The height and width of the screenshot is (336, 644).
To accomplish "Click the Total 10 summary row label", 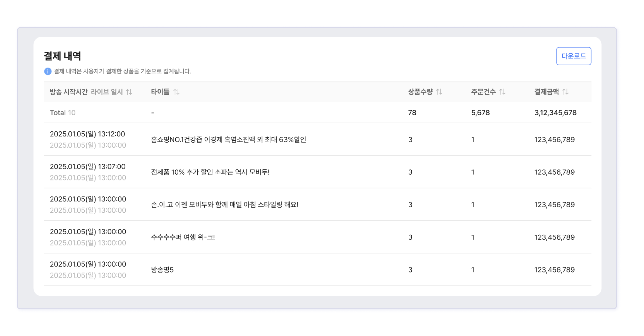I will point(62,113).
